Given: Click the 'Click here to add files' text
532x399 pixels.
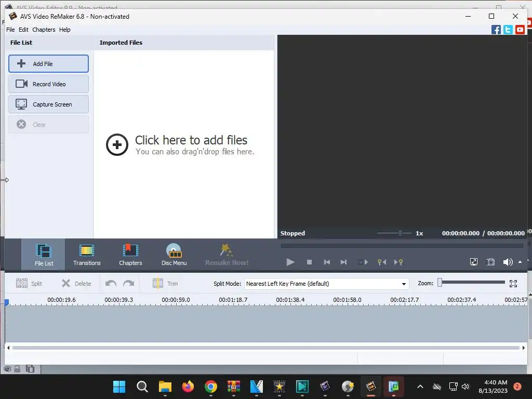Looking at the screenshot, I should coord(191,140).
